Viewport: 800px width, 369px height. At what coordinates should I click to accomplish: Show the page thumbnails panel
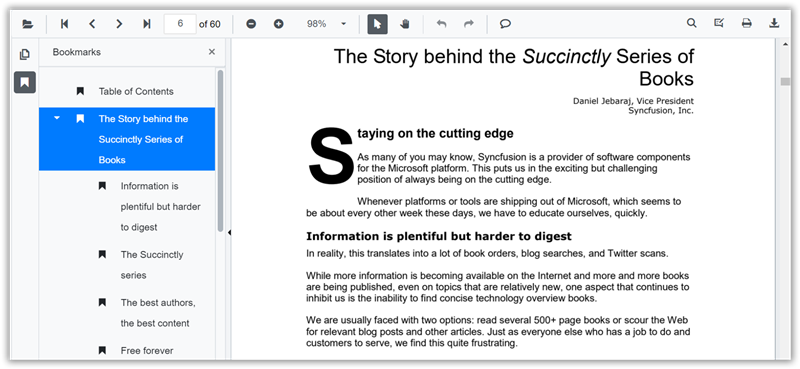[24, 54]
